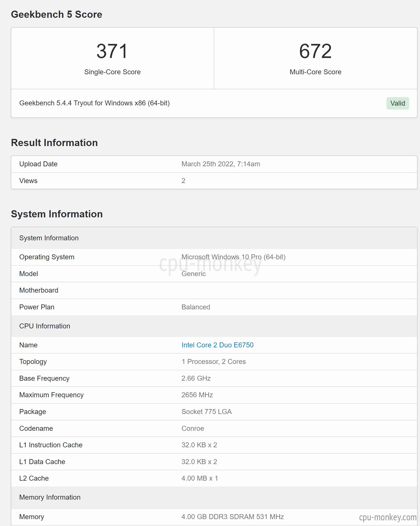
Task: Select the Model value Generic
Action: tap(193, 274)
